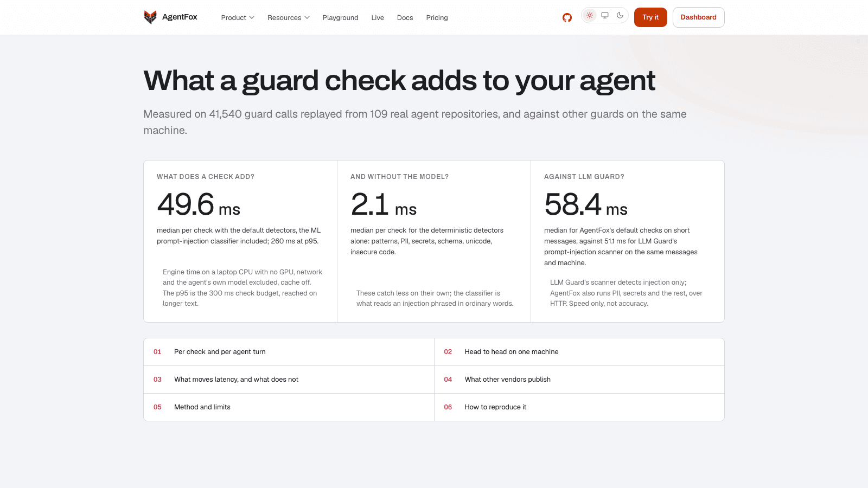Jump to Head to head on one machine
Image resolution: width=868 pixels, height=488 pixels.
click(579, 352)
